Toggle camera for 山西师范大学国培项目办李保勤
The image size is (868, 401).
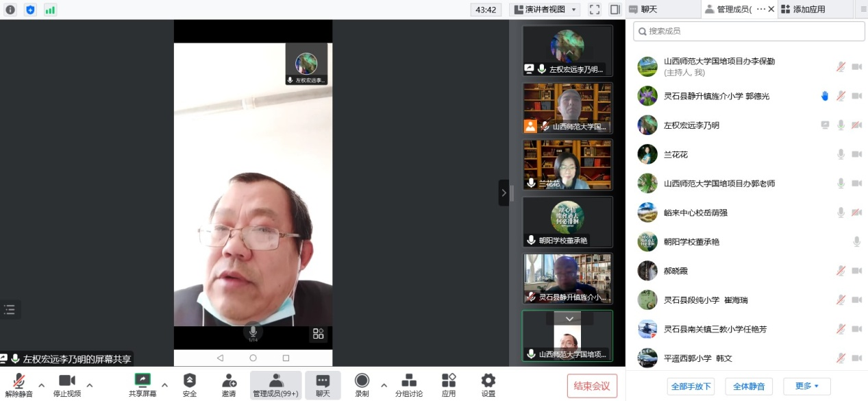tap(856, 66)
